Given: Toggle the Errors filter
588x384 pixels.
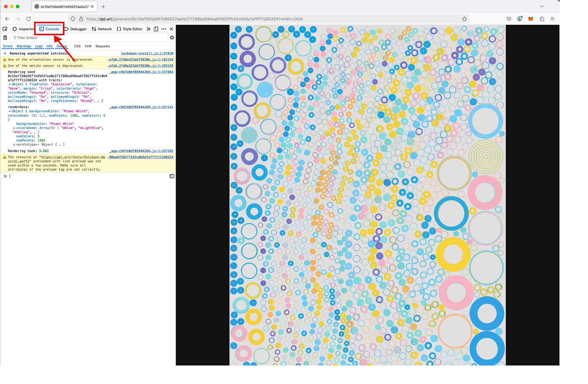Looking at the screenshot, I should click(x=8, y=46).
